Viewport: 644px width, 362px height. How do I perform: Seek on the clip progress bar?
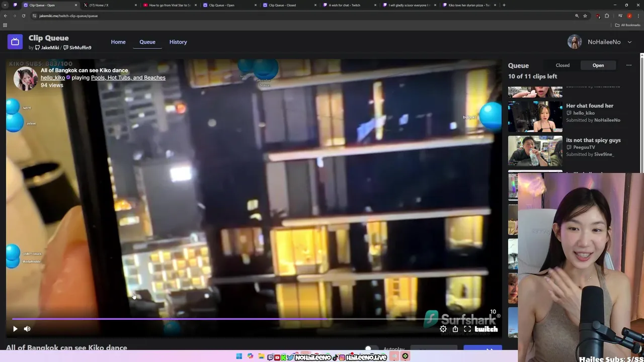pos(254,319)
